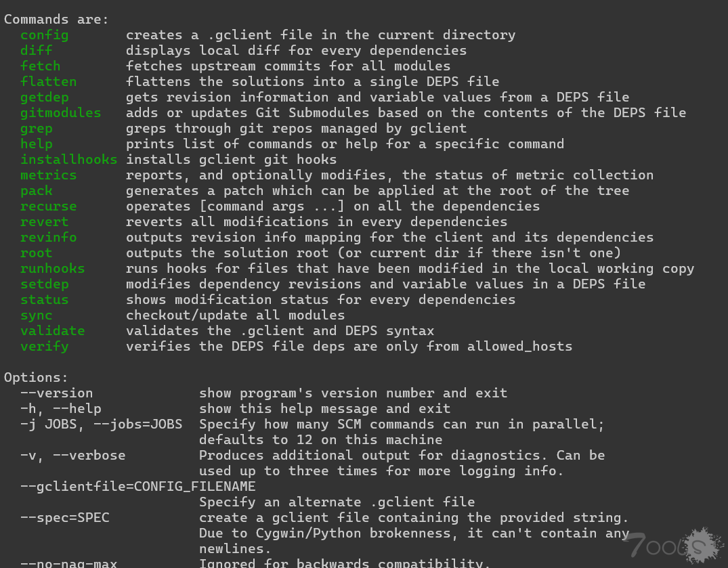Click the green 'diff' command
Screen dimensions: 728x568
pos(36,50)
